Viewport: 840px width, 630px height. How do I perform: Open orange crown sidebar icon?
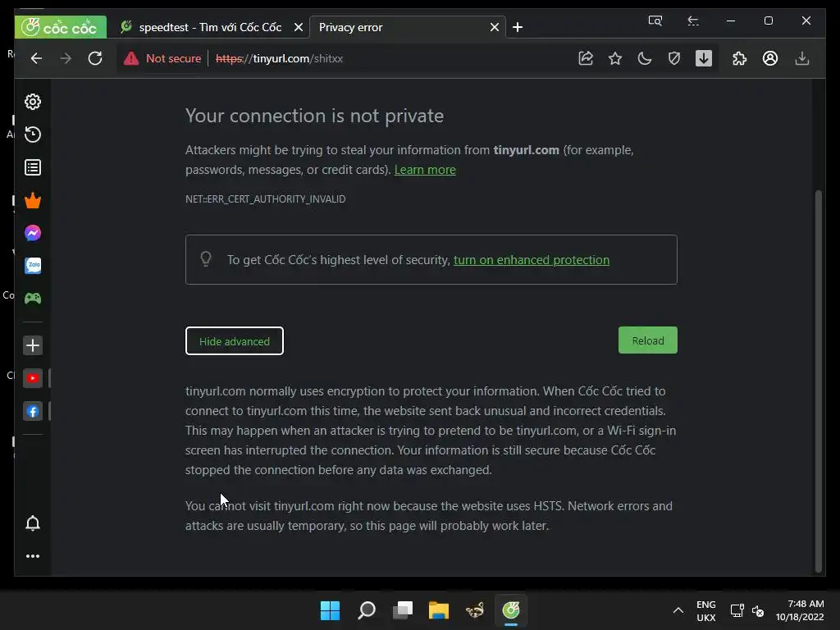(x=33, y=200)
